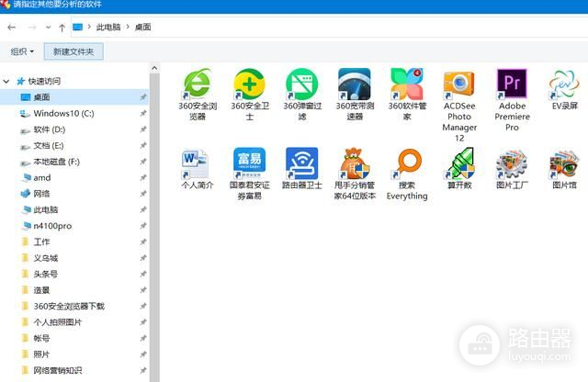Click the 路由器卫士 icon
The image size is (588, 382).
point(301,163)
